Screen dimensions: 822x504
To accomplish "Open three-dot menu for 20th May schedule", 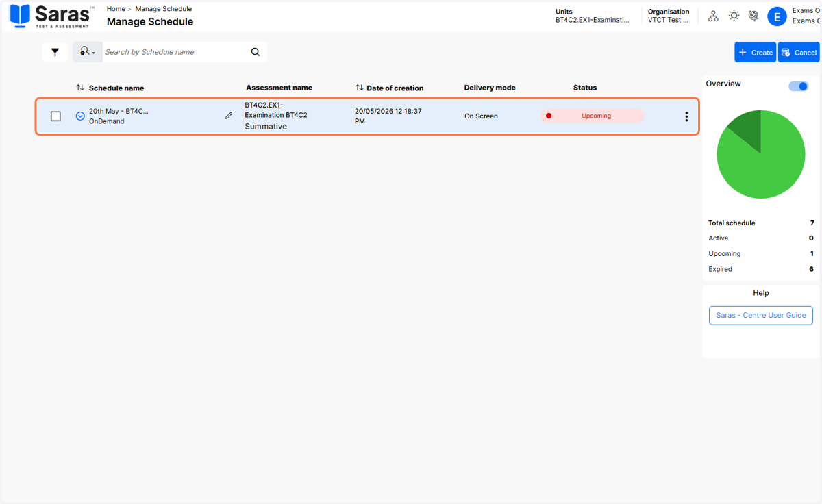I will tap(686, 116).
